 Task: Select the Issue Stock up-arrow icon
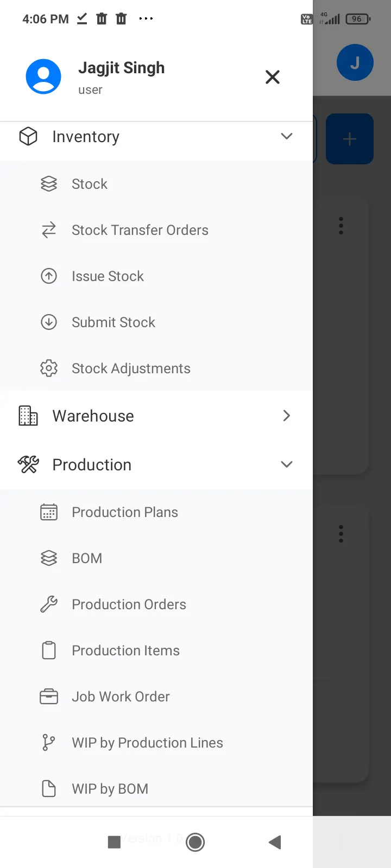(49, 276)
